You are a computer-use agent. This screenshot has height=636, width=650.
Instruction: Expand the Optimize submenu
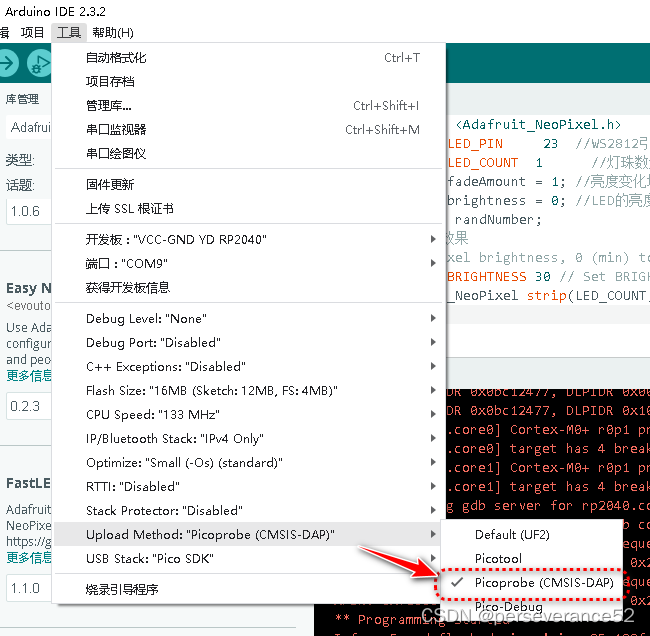[250, 463]
